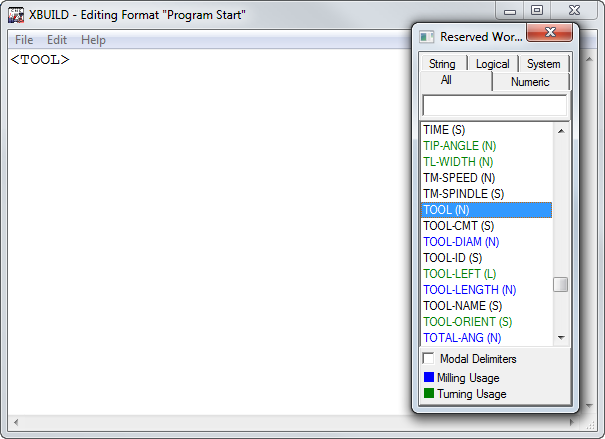
Task: Close the XBUILD main window
Action: click(x=574, y=10)
